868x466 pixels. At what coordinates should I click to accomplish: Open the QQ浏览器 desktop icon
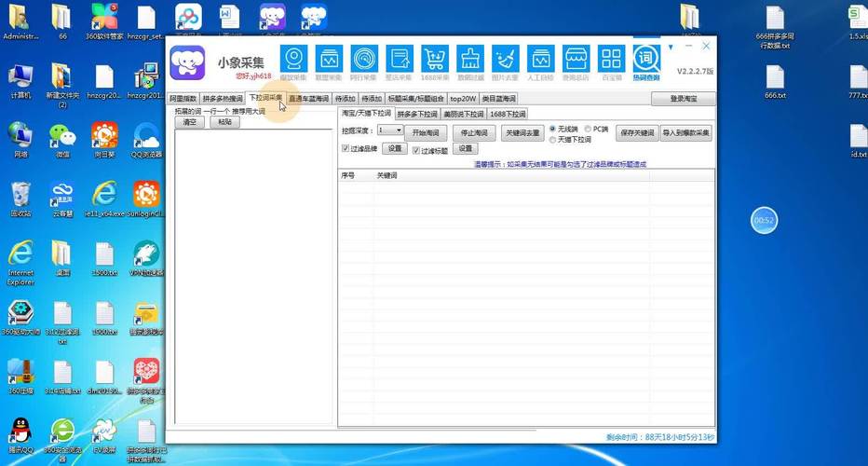tap(146, 140)
